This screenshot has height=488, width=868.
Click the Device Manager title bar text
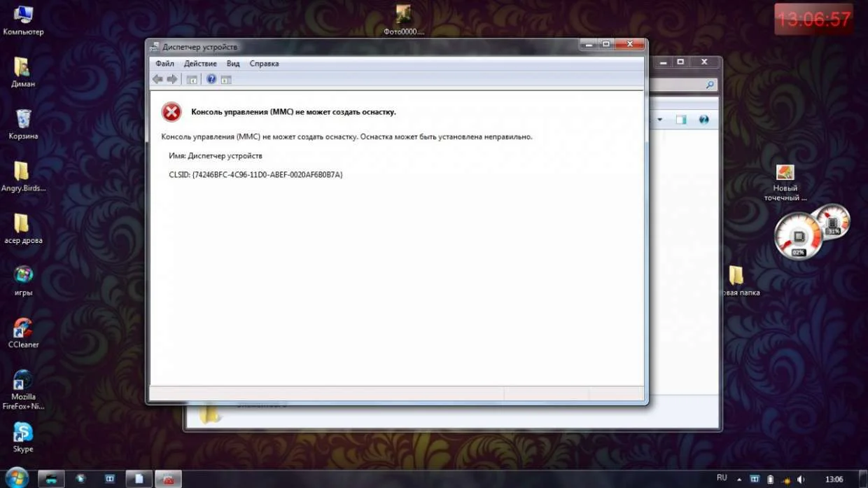point(199,47)
